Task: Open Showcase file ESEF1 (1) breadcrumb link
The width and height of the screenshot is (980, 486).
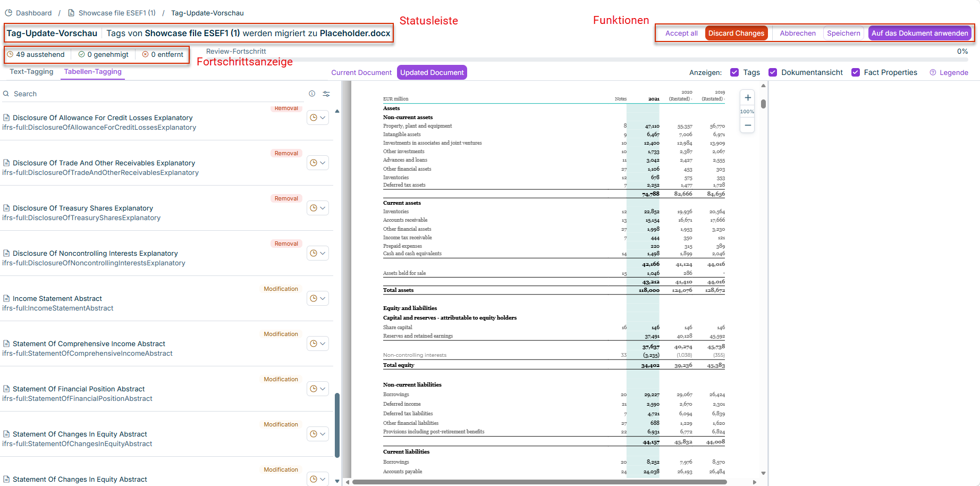Action: pyautogui.click(x=117, y=13)
